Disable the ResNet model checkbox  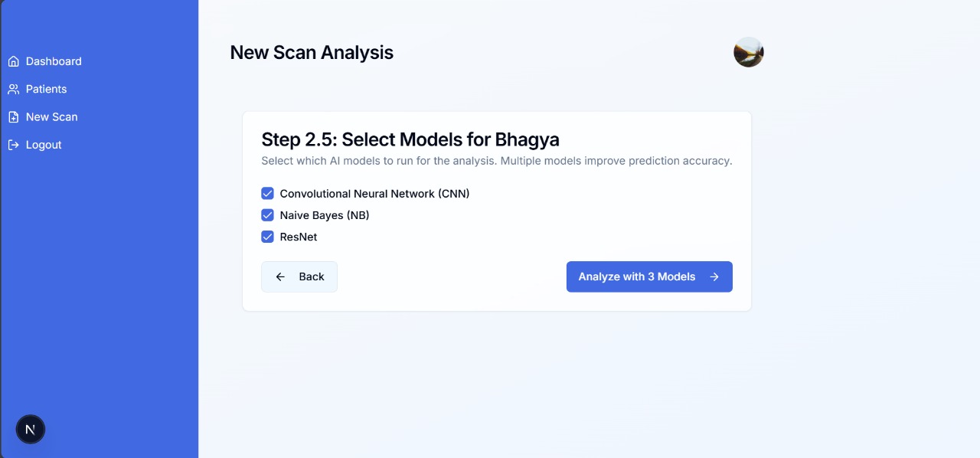click(x=267, y=237)
